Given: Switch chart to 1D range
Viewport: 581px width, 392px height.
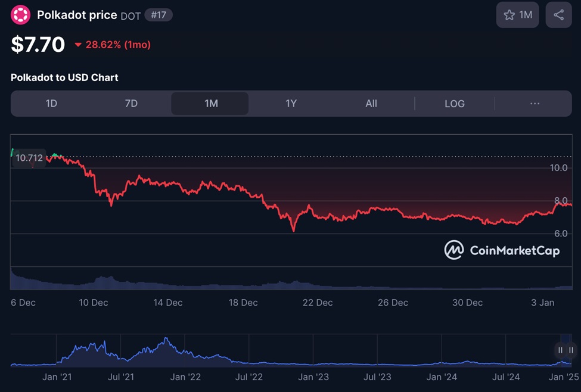Looking at the screenshot, I should pos(51,104).
